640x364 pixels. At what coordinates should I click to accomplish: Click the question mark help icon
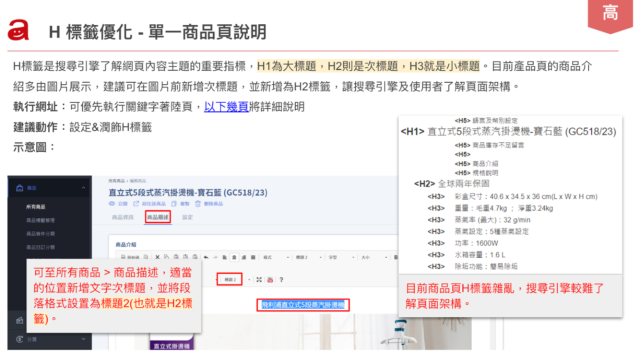[x=281, y=280]
